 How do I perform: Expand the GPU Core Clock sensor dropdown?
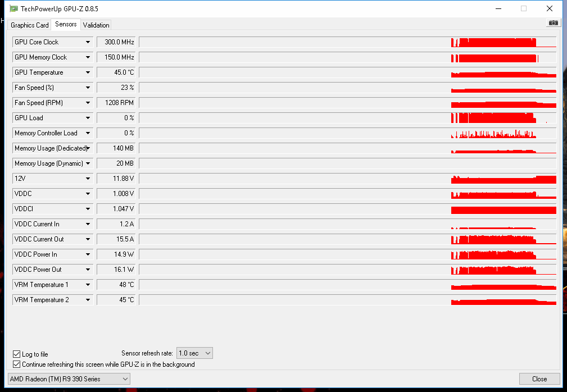coord(88,42)
